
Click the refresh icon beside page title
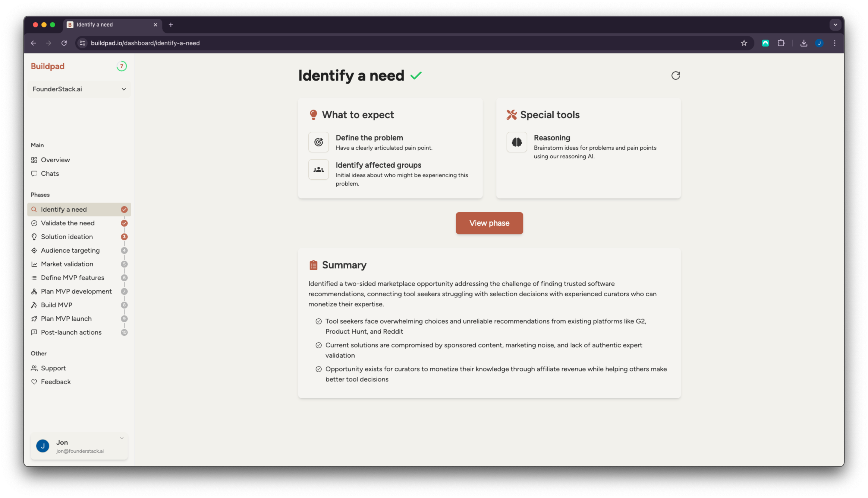tap(675, 75)
